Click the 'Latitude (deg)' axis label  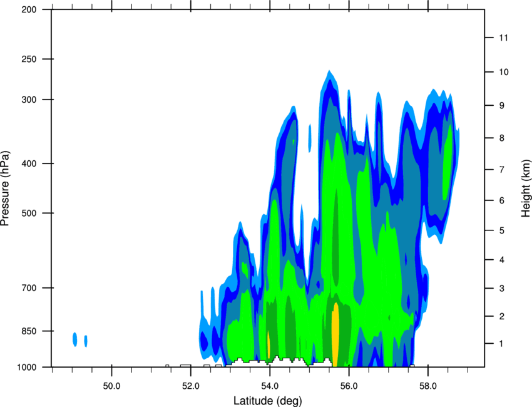click(267, 401)
